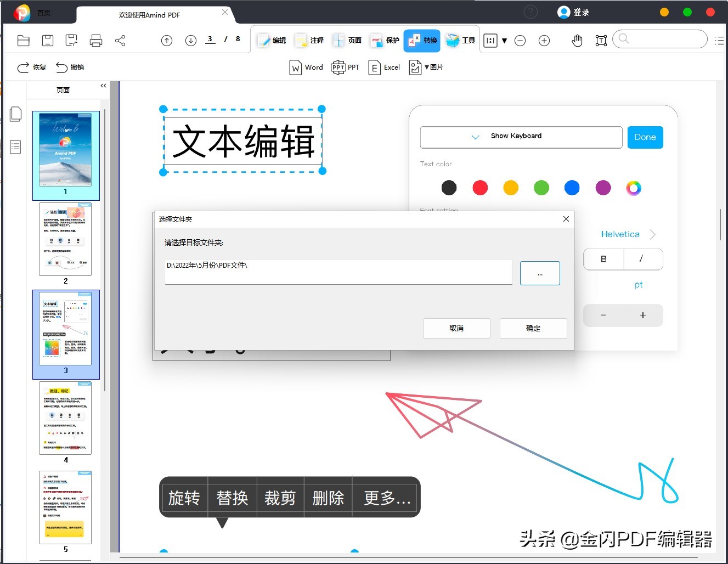Go to next page arrow

(x=191, y=41)
